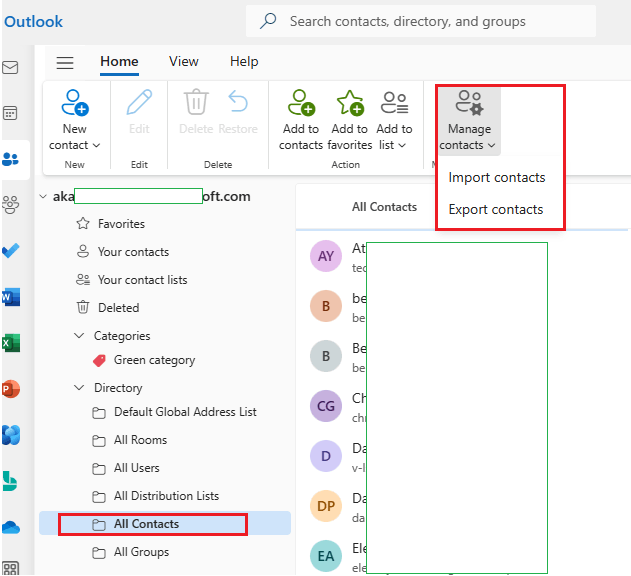Launch PowerPoint from the app rail
The image size is (631, 576).
tap(11, 389)
